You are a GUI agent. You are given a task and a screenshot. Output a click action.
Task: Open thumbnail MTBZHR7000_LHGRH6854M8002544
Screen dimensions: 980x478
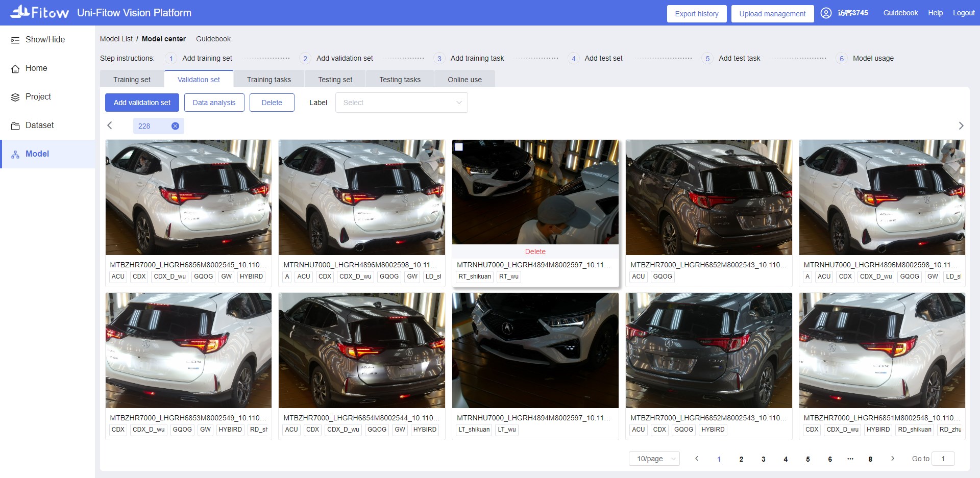362,350
